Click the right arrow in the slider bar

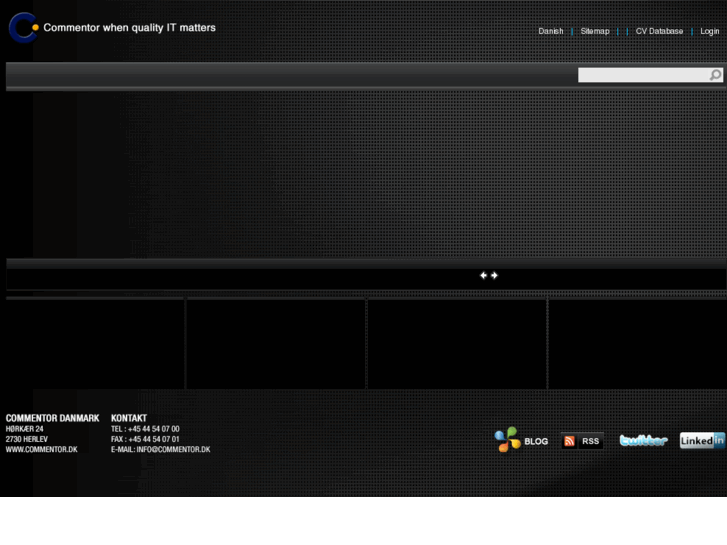click(494, 276)
